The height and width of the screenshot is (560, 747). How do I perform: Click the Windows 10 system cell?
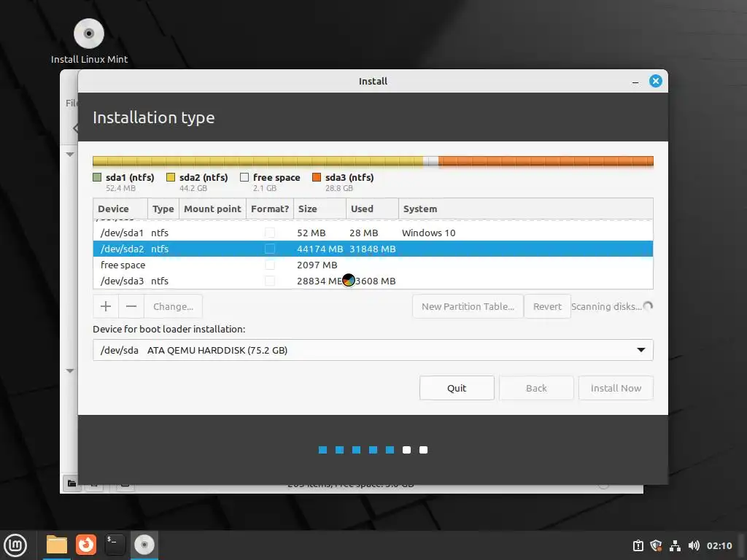point(428,233)
